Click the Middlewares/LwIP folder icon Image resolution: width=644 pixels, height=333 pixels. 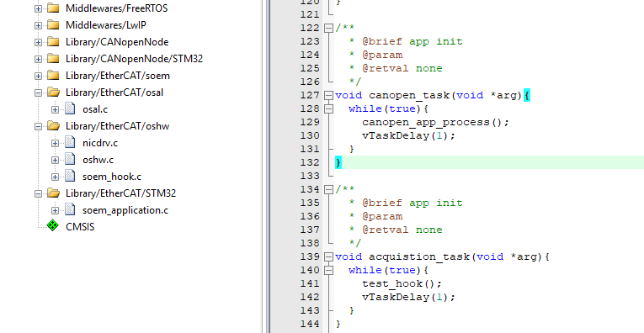coord(53,24)
